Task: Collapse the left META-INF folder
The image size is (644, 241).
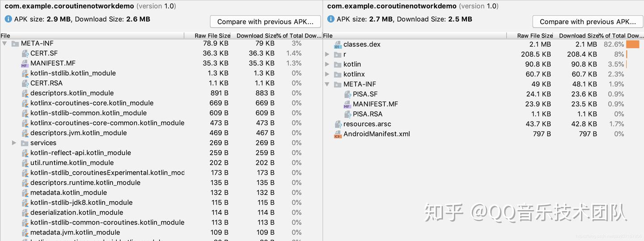Action: [5, 44]
